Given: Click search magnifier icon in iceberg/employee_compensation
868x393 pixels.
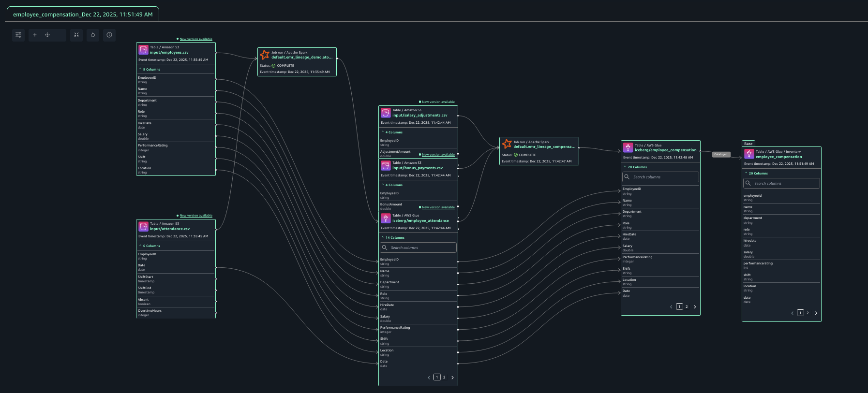Looking at the screenshot, I should 627,177.
